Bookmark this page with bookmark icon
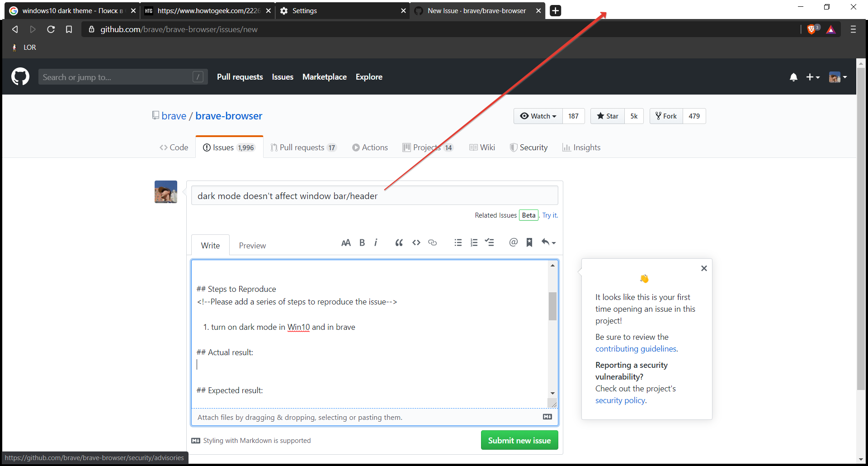The image size is (868, 466). click(69, 29)
